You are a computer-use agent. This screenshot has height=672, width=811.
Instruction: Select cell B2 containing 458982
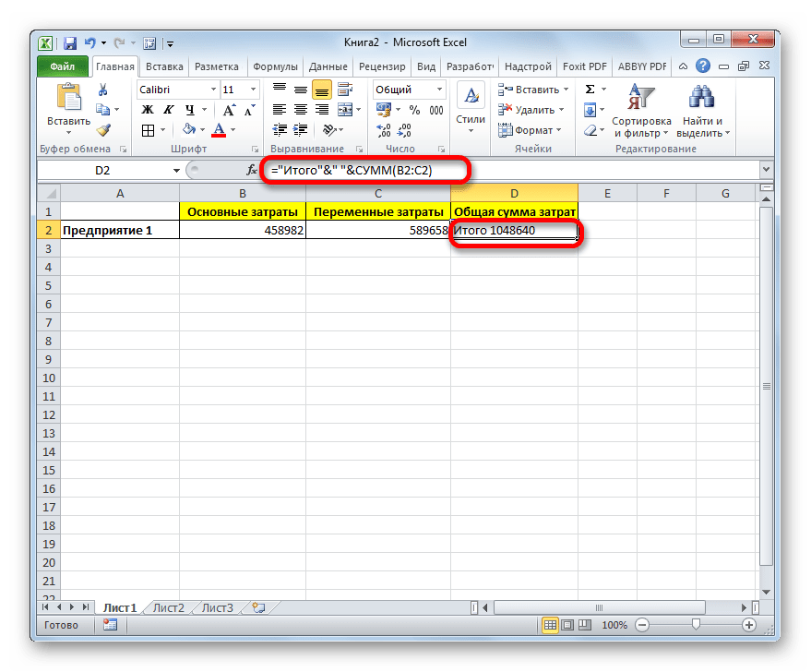point(242,231)
